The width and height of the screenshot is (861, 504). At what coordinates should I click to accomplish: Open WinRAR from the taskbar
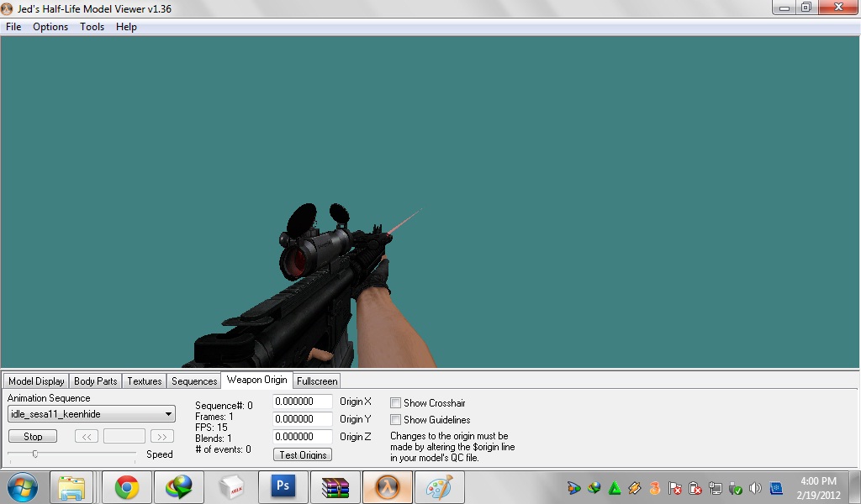335,487
